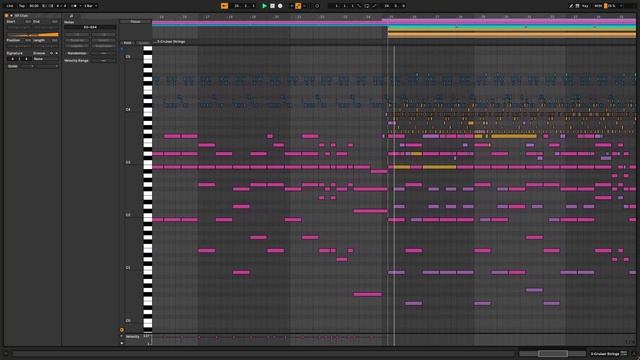
Task: Click the C3 piano key label
Action: tap(128, 162)
